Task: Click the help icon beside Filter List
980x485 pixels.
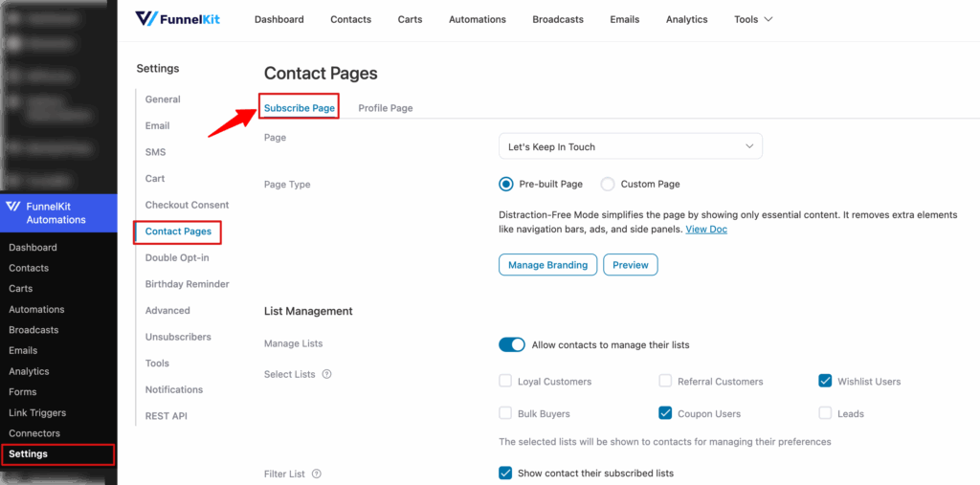Action: 316,474
